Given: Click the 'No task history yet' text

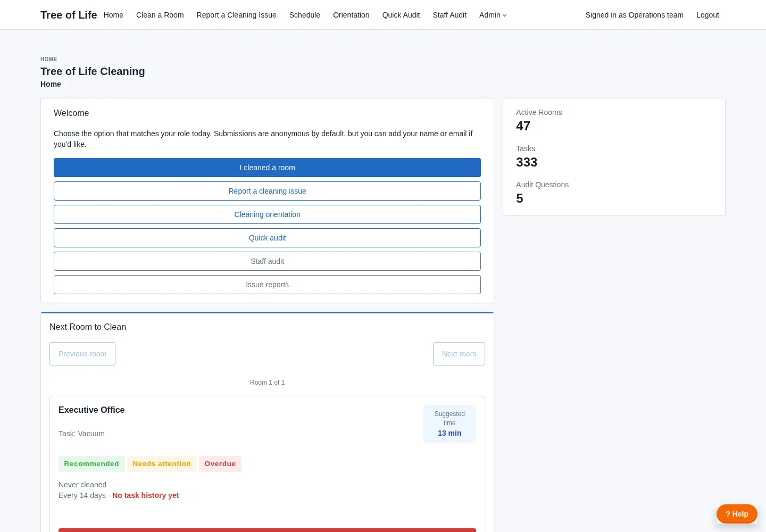Looking at the screenshot, I should pos(145,495).
